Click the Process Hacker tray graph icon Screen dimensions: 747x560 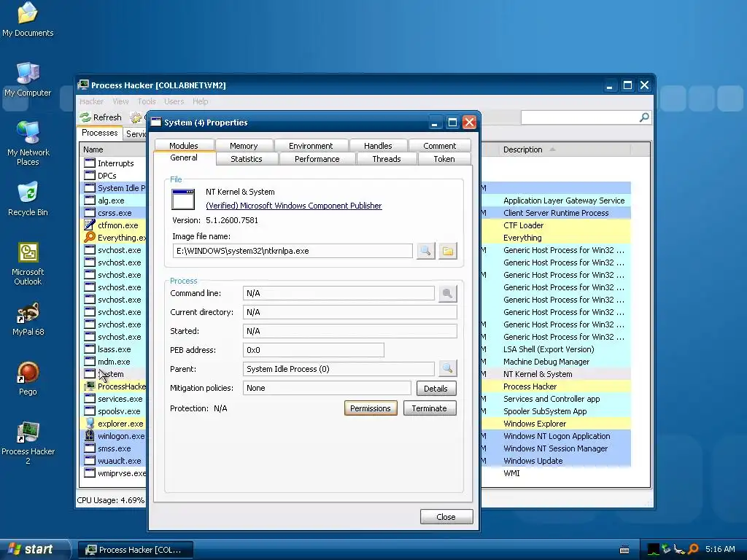(653, 550)
